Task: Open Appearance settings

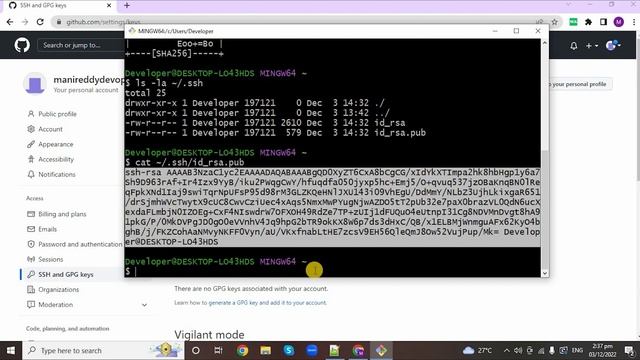Action: [56, 144]
